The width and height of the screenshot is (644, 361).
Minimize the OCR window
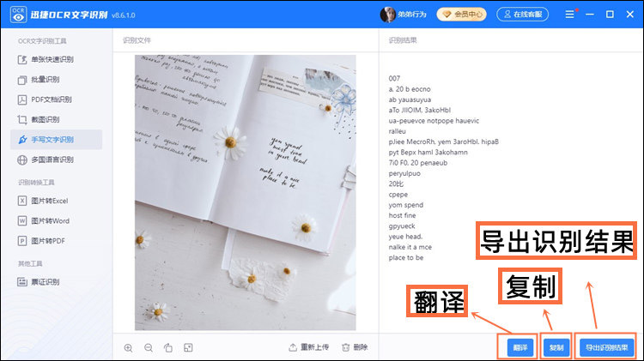pyautogui.click(x=590, y=15)
